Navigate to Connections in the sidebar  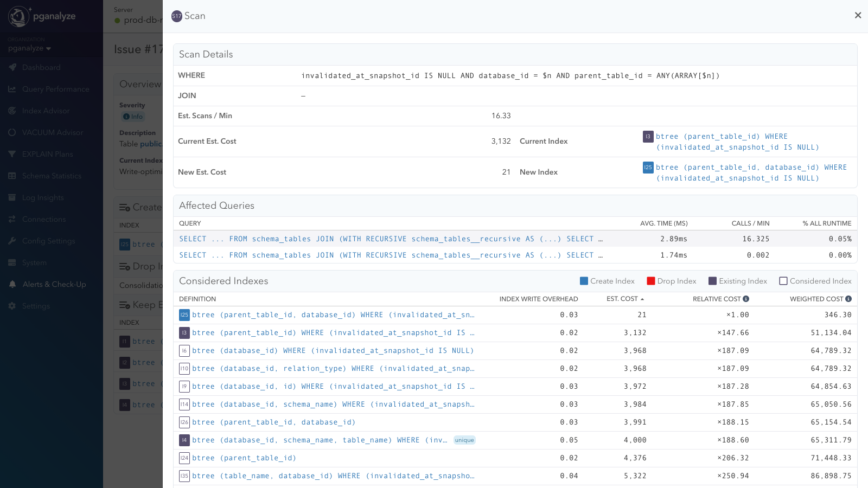[44, 219]
